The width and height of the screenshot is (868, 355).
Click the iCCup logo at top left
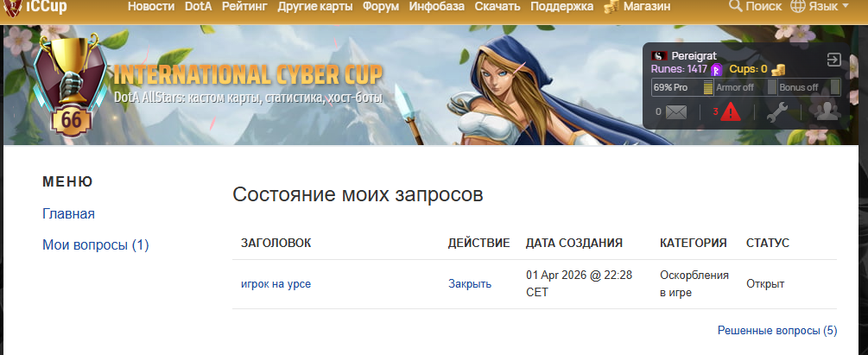click(x=35, y=7)
